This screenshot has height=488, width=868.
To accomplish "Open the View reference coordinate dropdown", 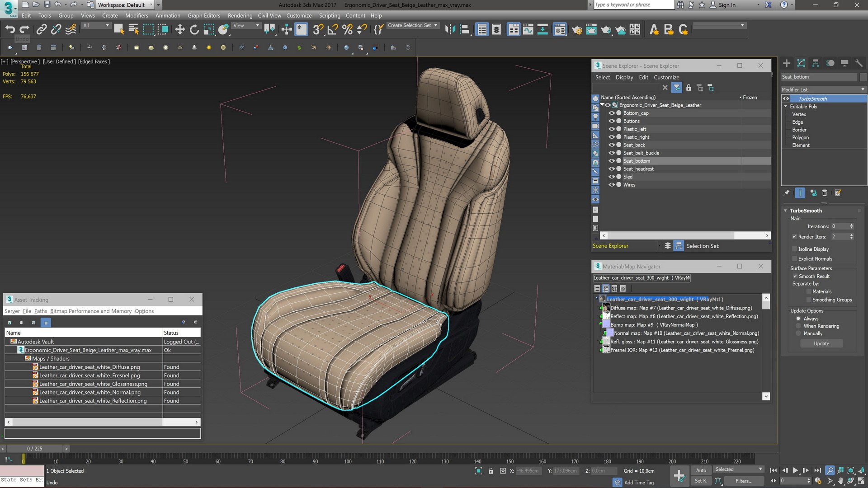I will pos(246,26).
